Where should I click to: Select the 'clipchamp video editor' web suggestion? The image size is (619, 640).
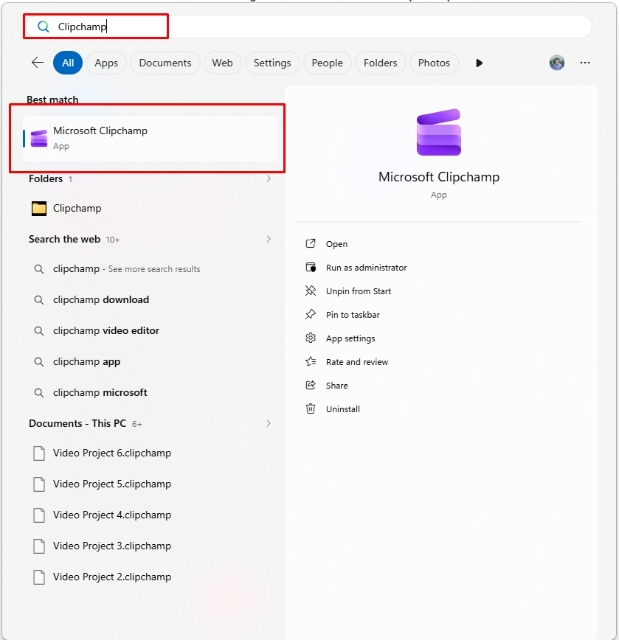[150, 331]
